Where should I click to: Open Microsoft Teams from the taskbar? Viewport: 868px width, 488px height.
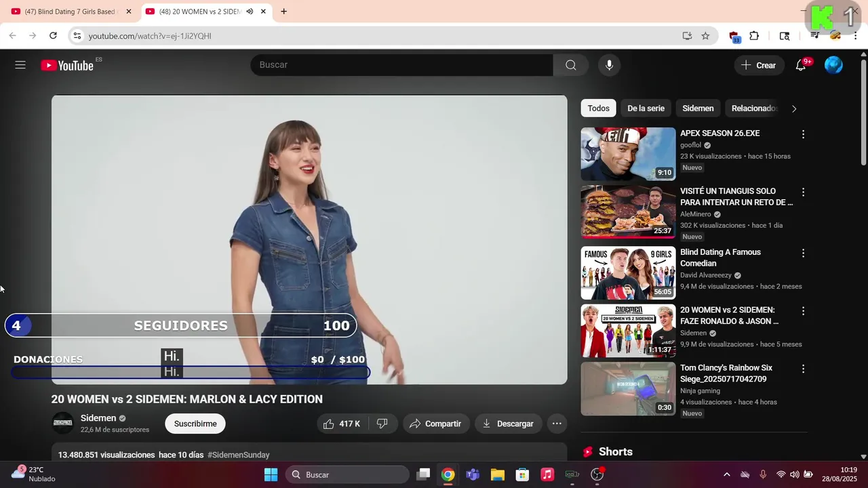(473, 474)
